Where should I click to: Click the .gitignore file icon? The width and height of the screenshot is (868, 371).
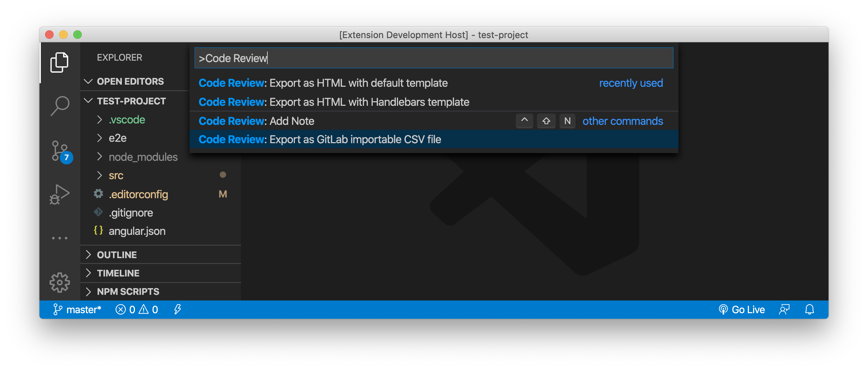(98, 212)
